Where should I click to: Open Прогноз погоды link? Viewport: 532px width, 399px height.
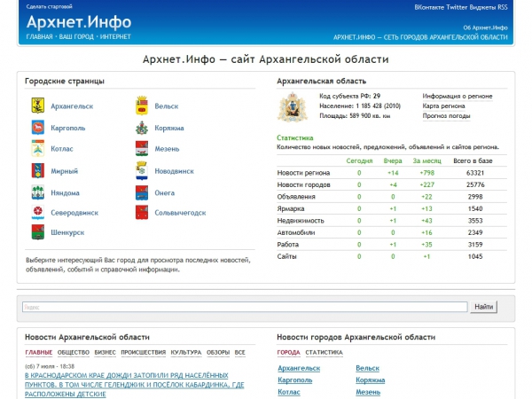coord(446,115)
